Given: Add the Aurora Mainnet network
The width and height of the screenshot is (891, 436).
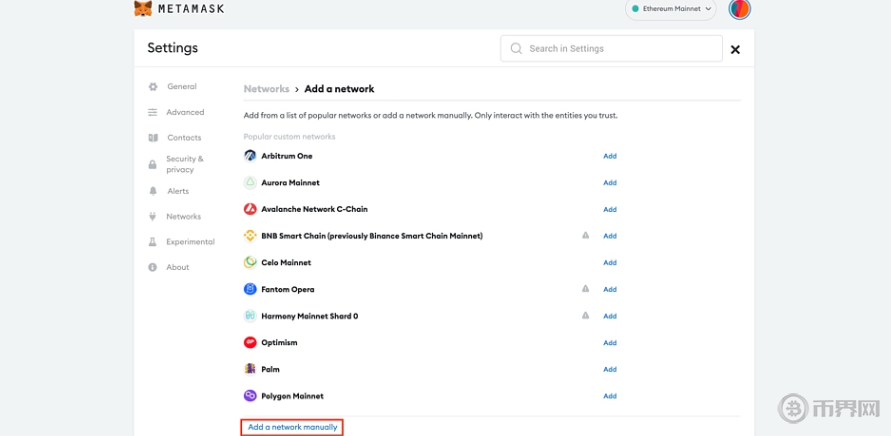Looking at the screenshot, I should (x=609, y=183).
